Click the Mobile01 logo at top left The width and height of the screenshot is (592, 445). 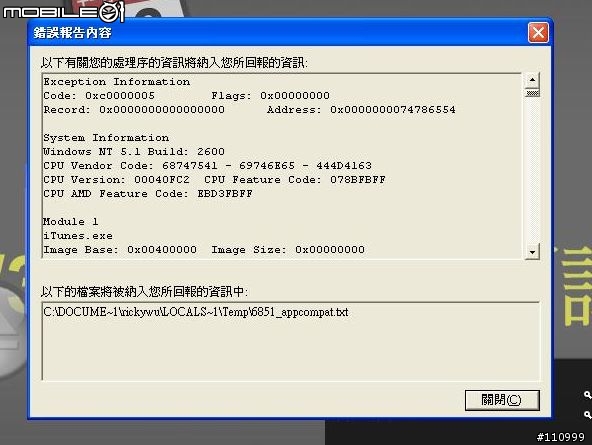coord(63,12)
